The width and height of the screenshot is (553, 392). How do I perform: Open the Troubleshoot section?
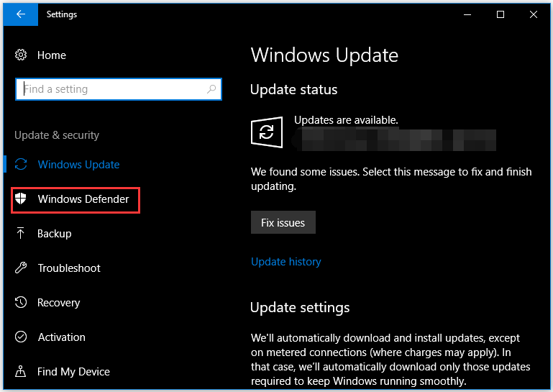pyautogui.click(x=69, y=268)
